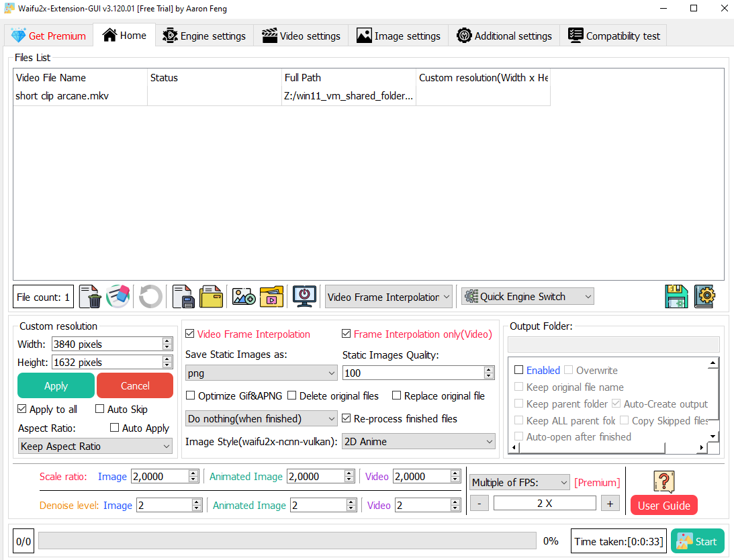
Task: Open the Home tab
Action: 124,36
